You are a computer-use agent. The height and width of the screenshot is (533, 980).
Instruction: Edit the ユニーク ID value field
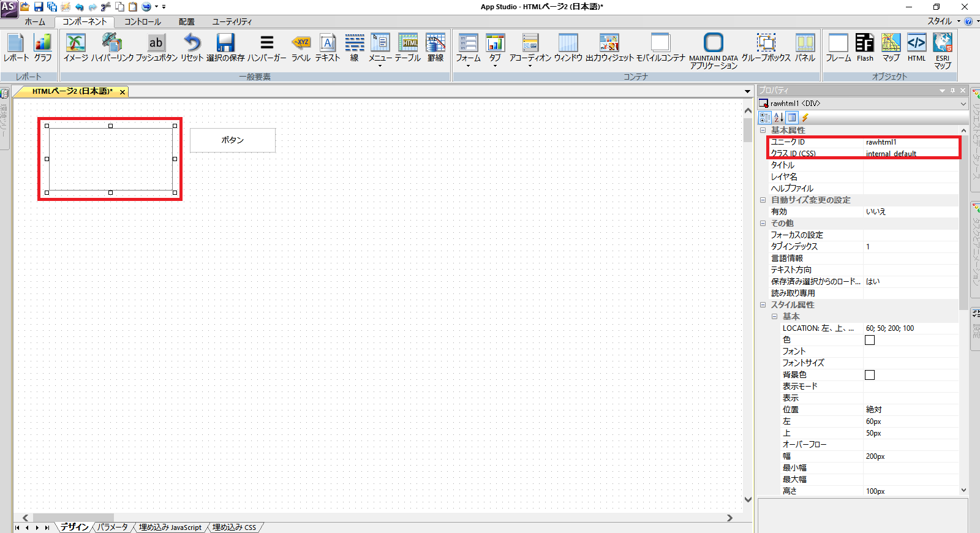pyautogui.click(x=911, y=142)
